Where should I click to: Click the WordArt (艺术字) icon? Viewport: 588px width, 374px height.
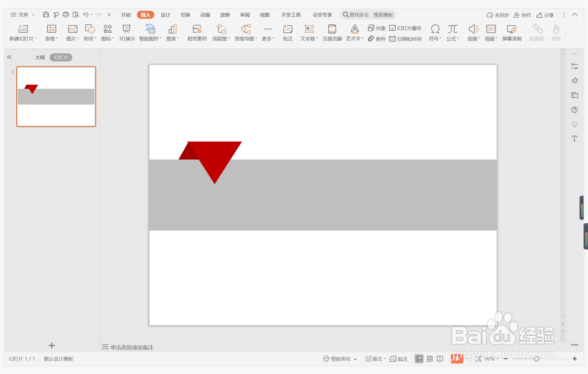click(355, 29)
